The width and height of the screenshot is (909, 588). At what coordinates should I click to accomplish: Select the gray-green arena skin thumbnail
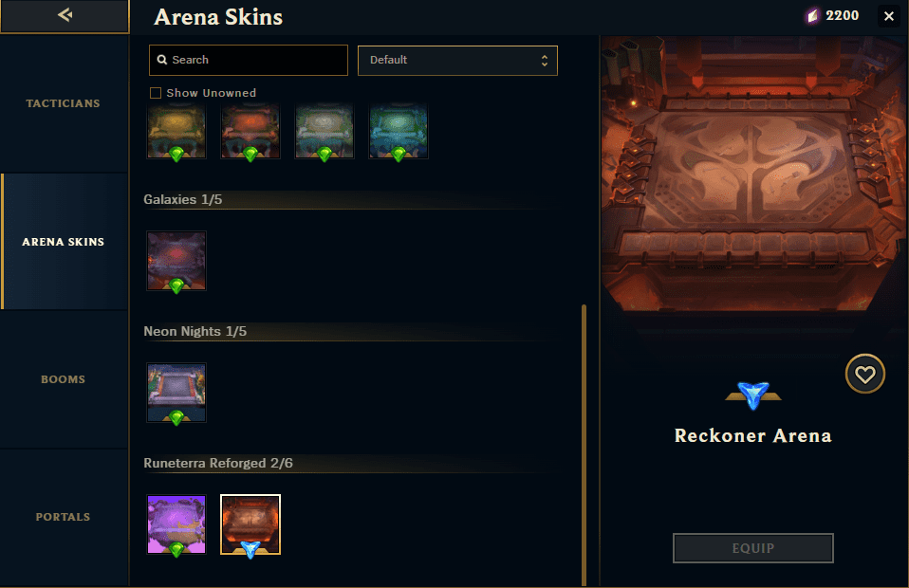click(x=325, y=132)
